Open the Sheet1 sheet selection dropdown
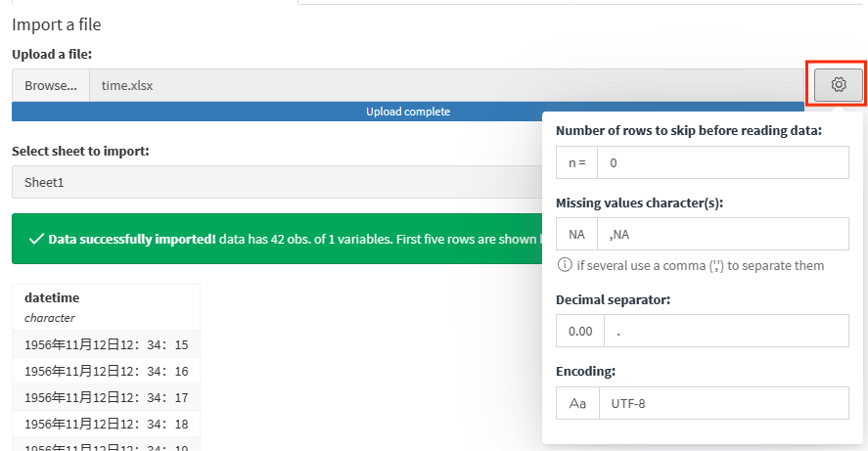Screen dimensions: 868x451 pos(274,182)
